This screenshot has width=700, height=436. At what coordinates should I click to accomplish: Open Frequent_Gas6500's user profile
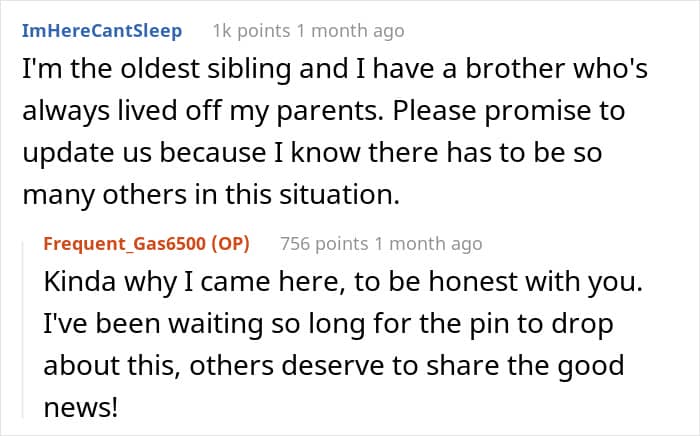point(125,244)
